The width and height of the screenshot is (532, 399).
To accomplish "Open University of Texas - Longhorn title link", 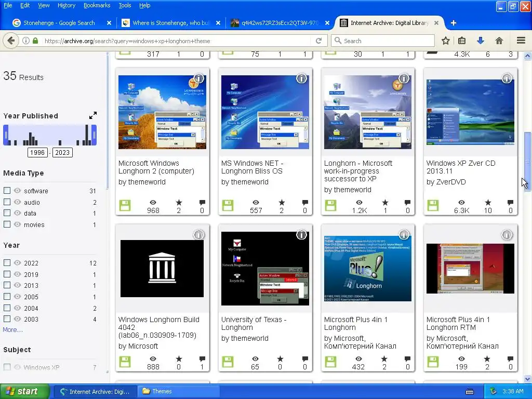I will [x=254, y=323].
